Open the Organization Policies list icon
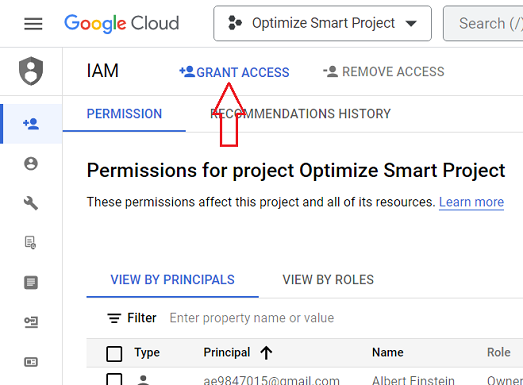Viewport: 523px width, 385px height. [31, 282]
